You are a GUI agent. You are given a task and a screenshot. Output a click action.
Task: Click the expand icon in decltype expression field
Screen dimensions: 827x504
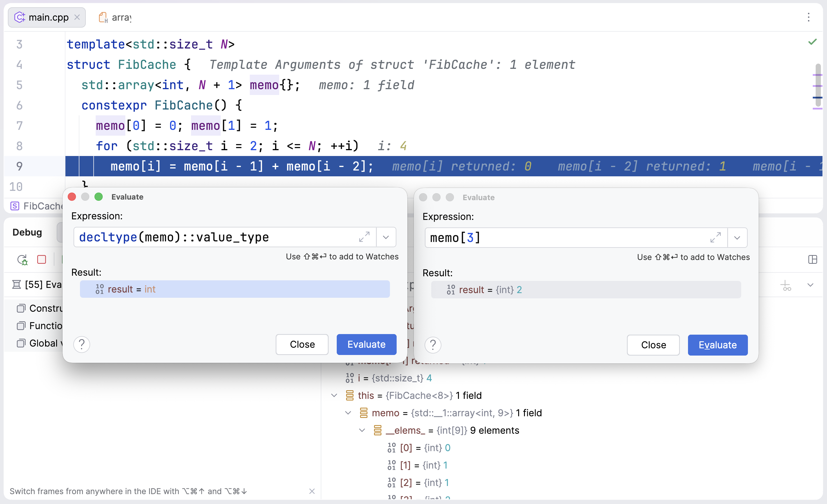click(364, 237)
